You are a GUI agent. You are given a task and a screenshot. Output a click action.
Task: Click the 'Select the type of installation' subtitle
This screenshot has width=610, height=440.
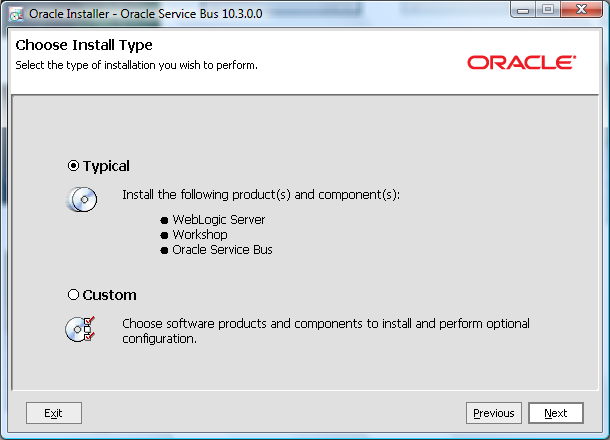[137, 65]
